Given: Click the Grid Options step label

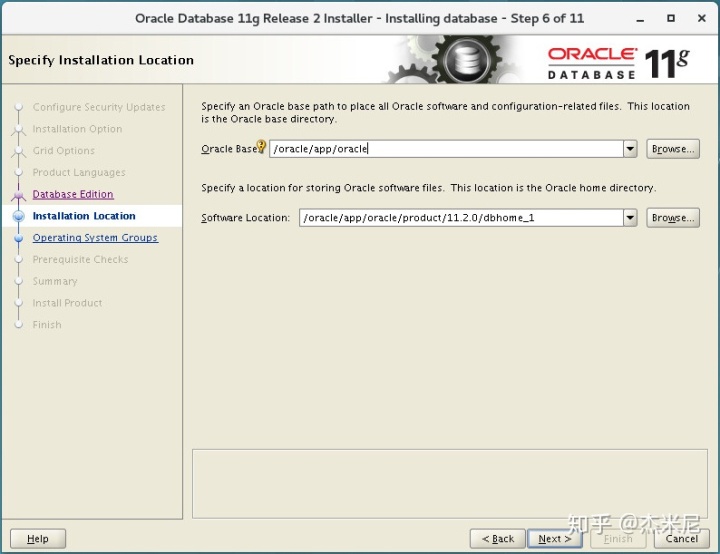Looking at the screenshot, I should point(63,151).
